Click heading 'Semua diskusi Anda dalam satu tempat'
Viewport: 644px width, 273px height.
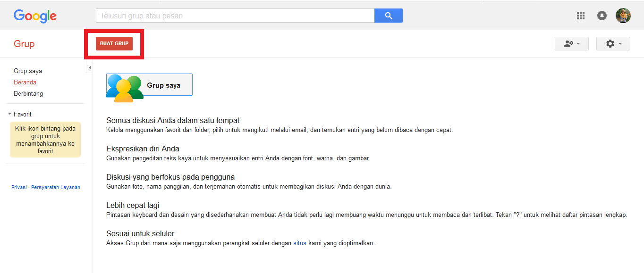173,121
